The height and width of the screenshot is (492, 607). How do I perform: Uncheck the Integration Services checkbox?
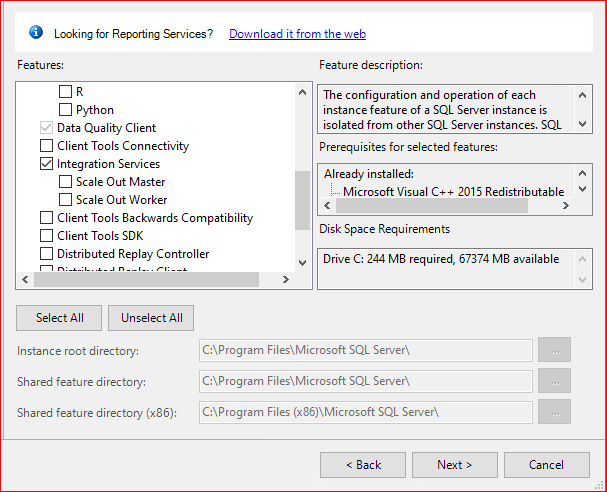point(47,164)
